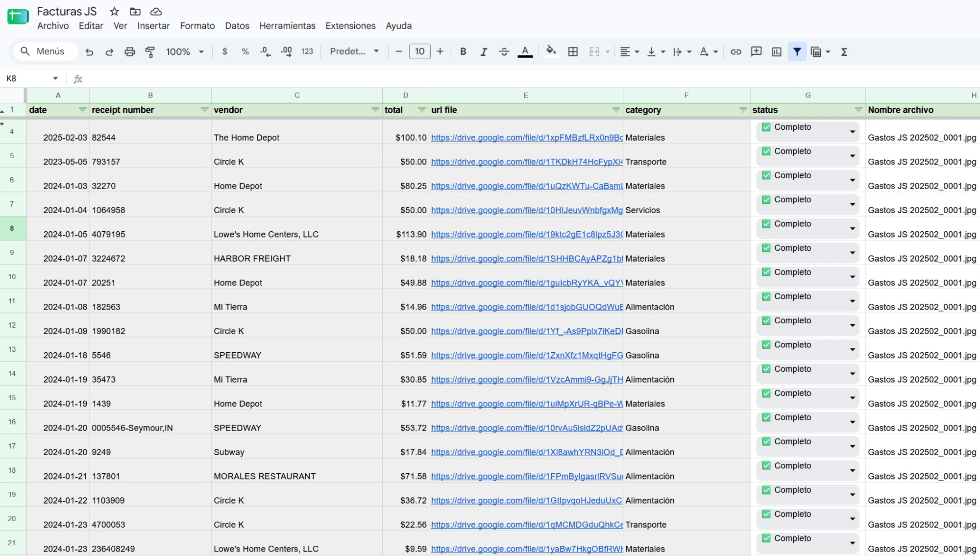Image resolution: width=980 pixels, height=556 pixels.
Task: Apply currency format with dollar icon
Action: (x=225, y=51)
